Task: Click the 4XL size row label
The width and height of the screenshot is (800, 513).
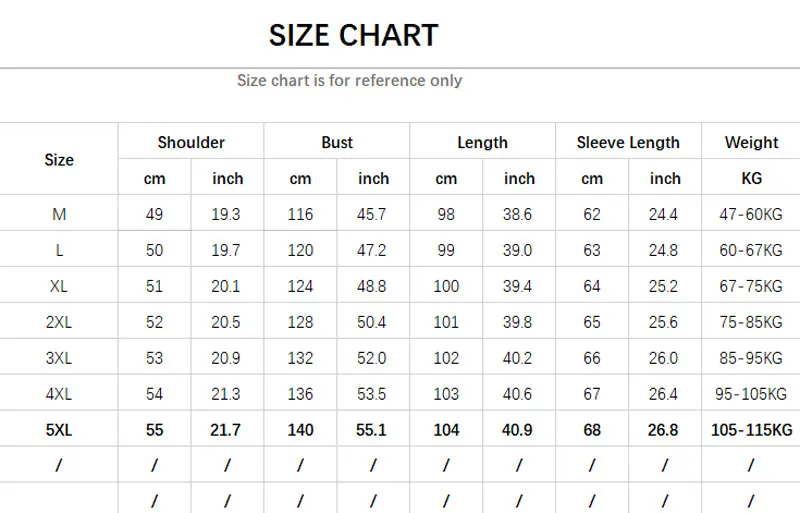Action: click(59, 394)
